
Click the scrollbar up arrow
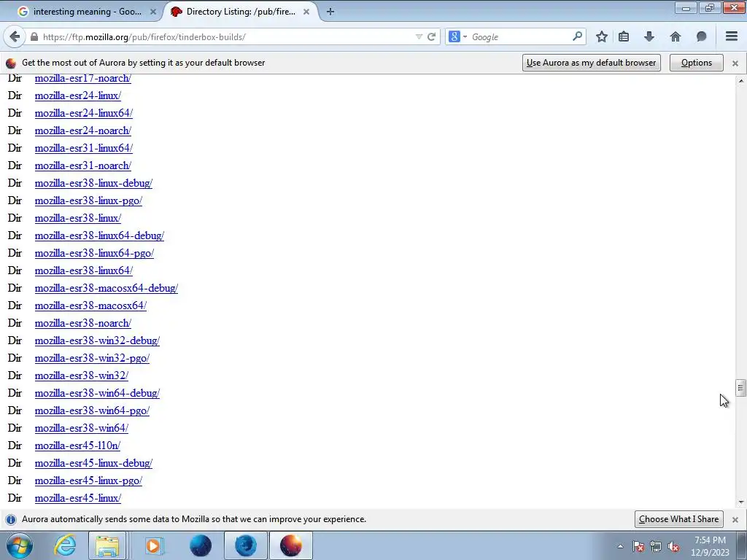pyautogui.click(x=740, y=81)
